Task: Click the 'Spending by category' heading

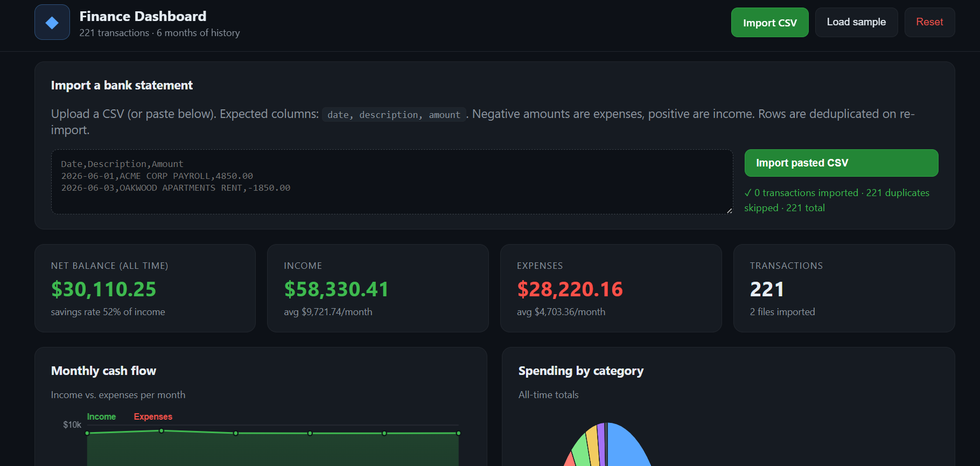Action: [581, 371]
